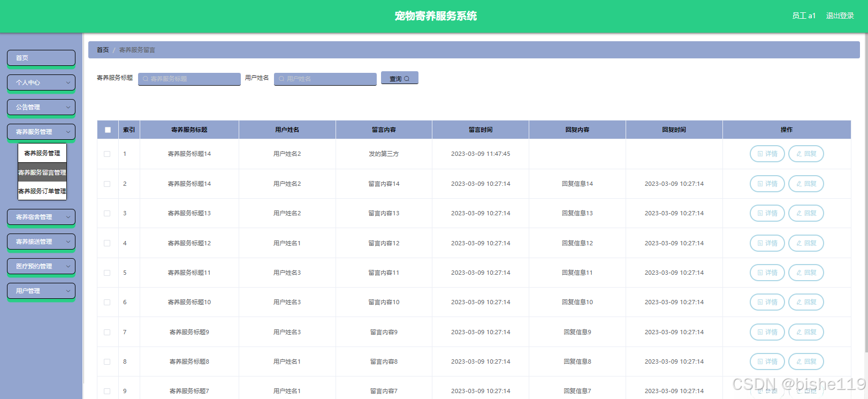868x399 pixels.
Task: Click the vertical page scrollbar
Action: pyautogui.click(x=866, y=193)
